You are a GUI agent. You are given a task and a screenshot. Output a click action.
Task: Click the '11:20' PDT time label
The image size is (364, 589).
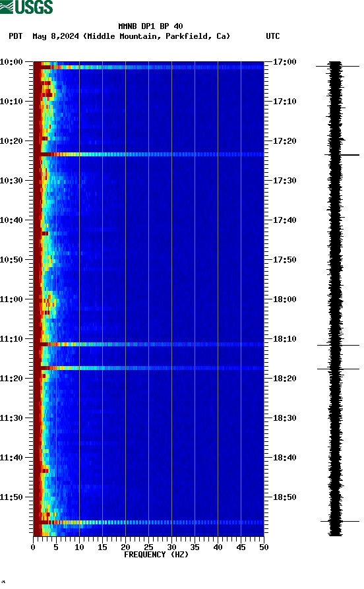pos(11,379)
